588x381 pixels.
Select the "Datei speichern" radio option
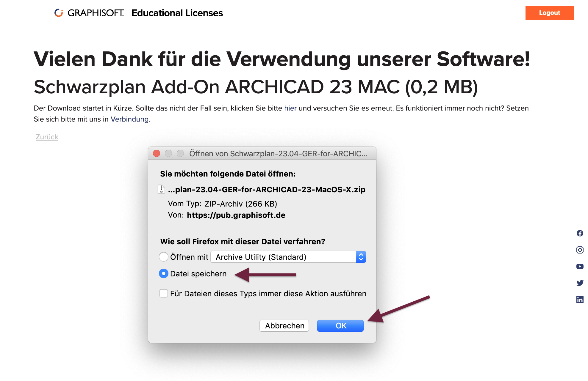(164, 273)
